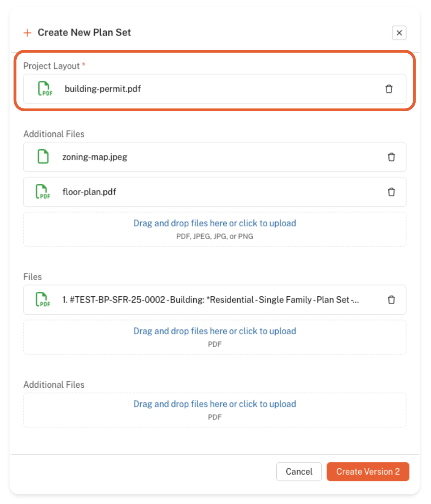Click the PDF icon for building-permit.pdf

(45, 89)
